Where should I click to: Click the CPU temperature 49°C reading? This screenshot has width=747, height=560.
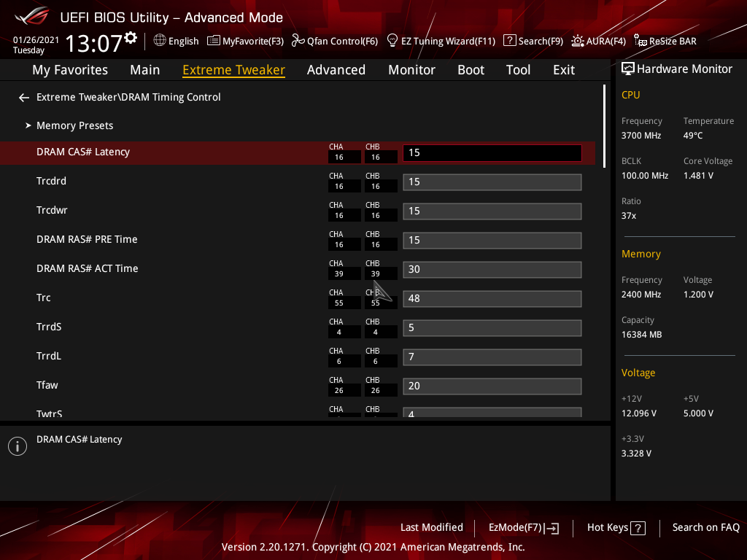pyautogui.click(x=693, y=136)
